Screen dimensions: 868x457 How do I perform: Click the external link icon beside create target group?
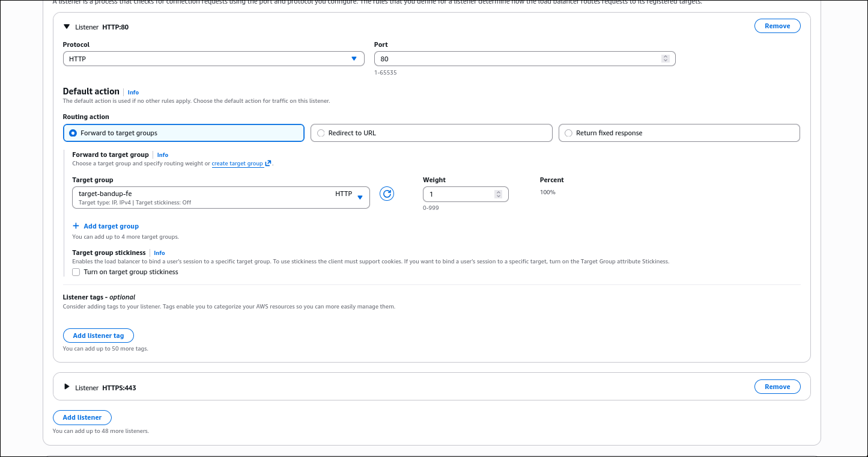269,163
